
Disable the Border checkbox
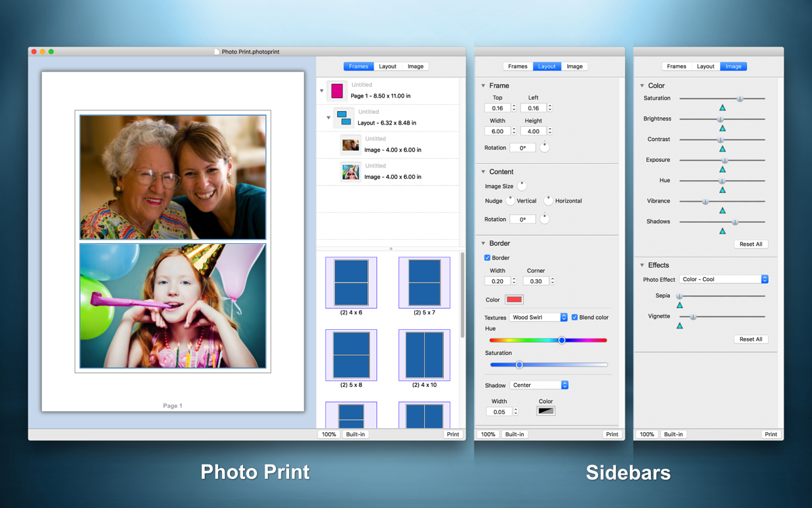[487, 257]
